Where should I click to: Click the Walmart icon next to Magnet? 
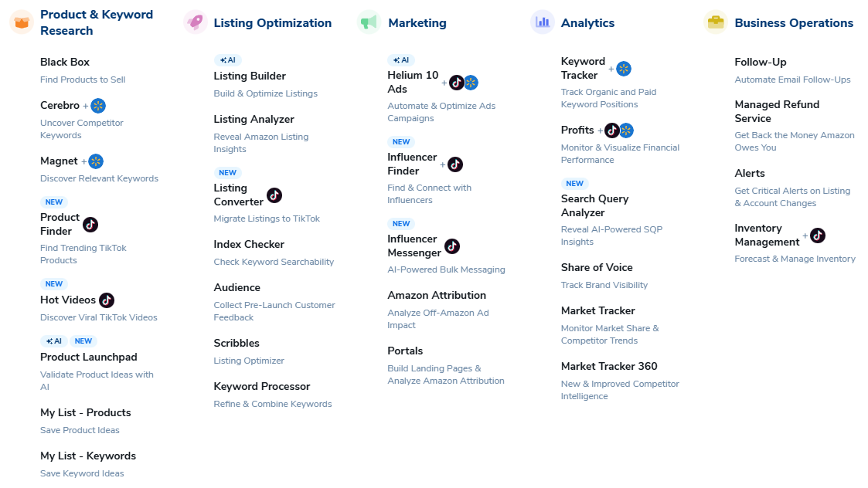(96, 161)
